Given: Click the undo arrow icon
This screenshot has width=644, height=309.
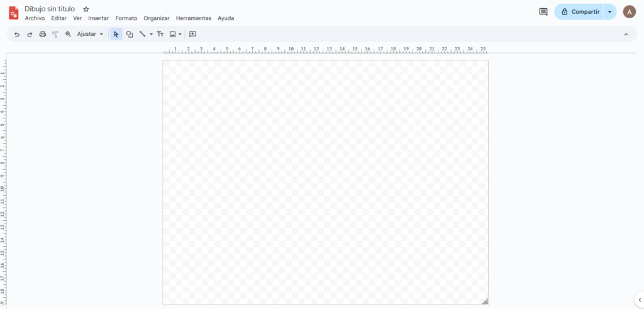Looking at the screenshot, I should click(17, 34).
